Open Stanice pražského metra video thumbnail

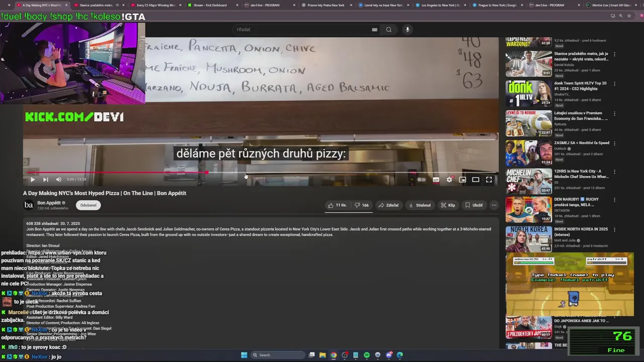tap(529, 63)
